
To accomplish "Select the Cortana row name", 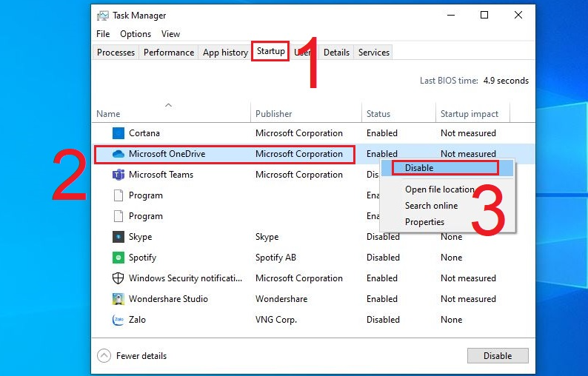I will (x=144, y=133).
